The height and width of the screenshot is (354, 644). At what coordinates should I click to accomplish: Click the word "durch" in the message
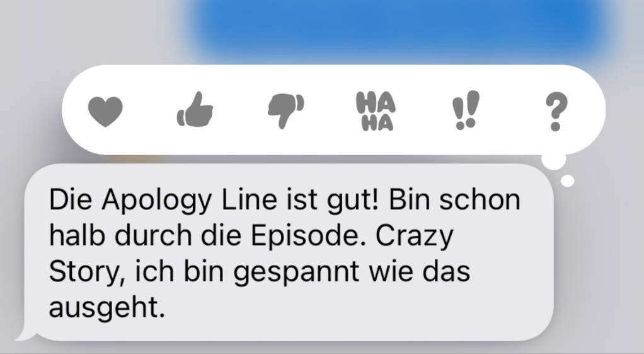152,235
